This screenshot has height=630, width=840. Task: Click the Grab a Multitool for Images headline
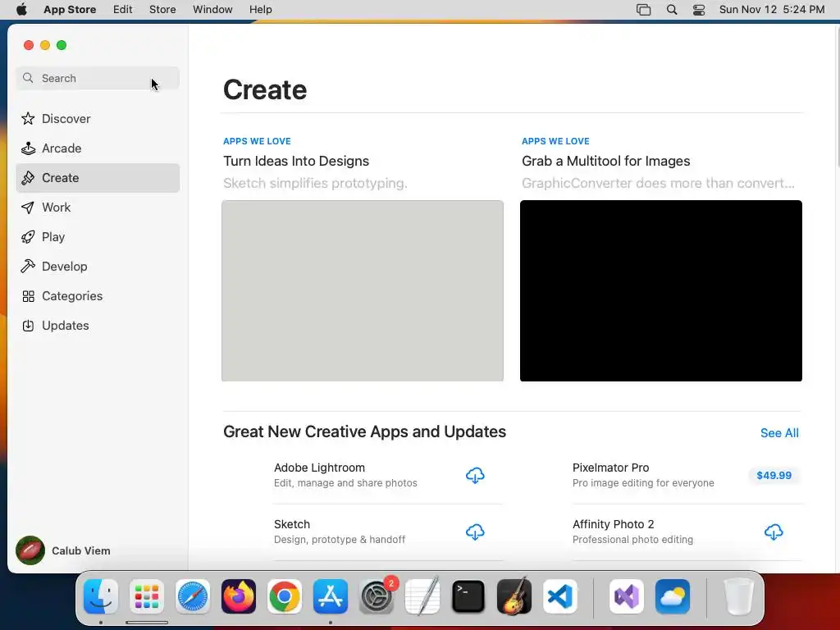[x=606, y=162]
